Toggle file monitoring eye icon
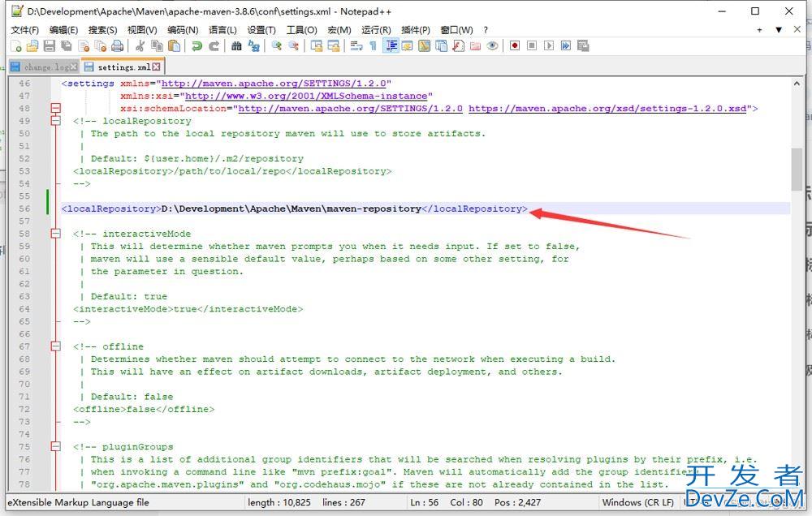This screenshot has height=516, width=812. click(493, 46)
